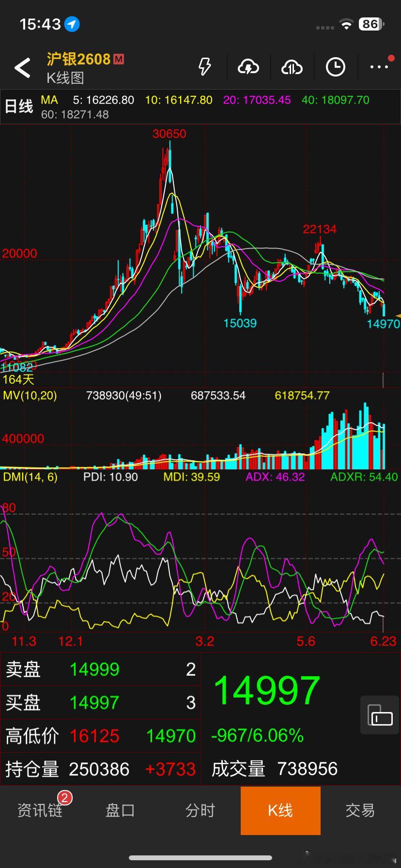The image size is (401, 868).
Task: Tap the MA 20: 17035.45 value
Action: click(257, 100)
